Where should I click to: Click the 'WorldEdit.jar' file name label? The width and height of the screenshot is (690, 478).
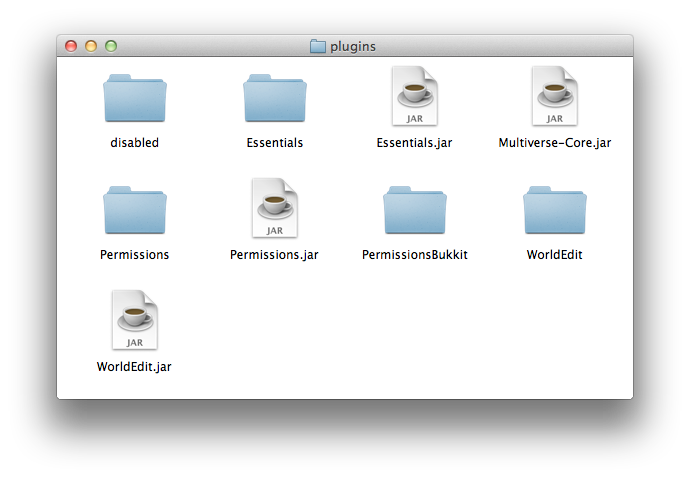[134, 367]
